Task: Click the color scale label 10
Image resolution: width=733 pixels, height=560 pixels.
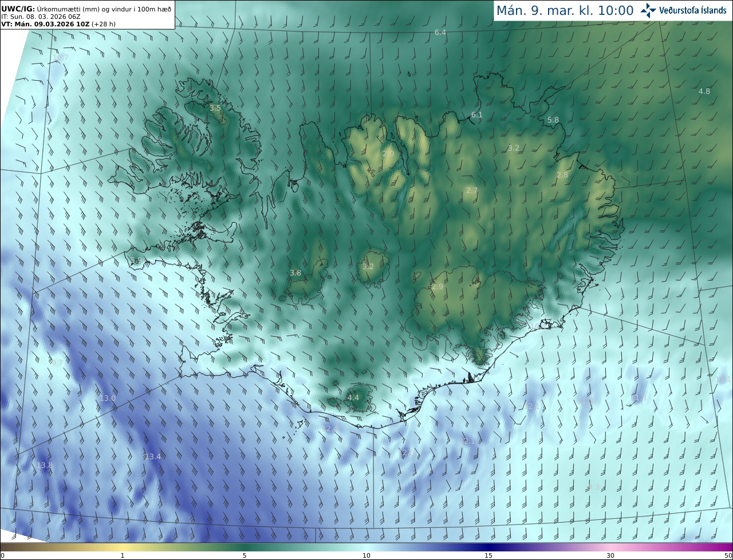Action: [366, 555]
